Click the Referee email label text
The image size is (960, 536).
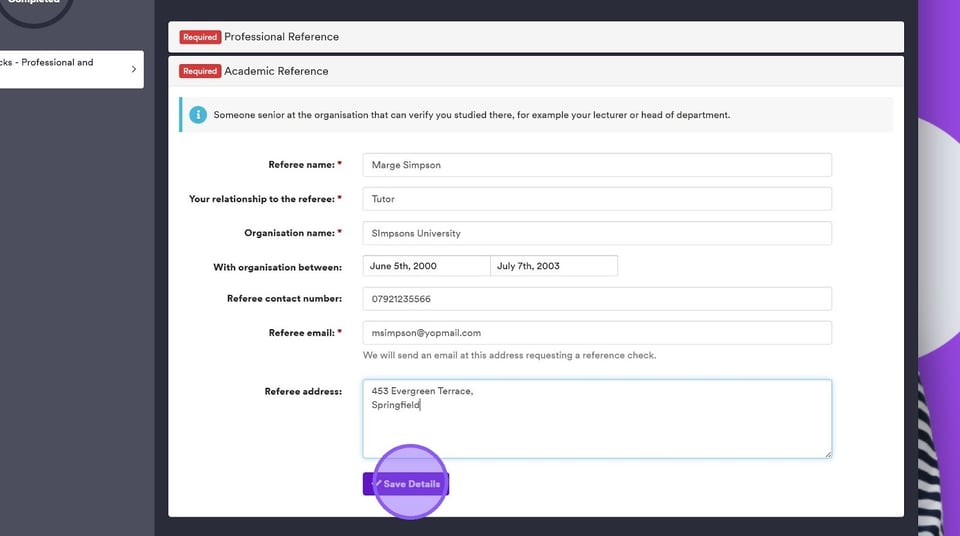(x=300, y=333)
